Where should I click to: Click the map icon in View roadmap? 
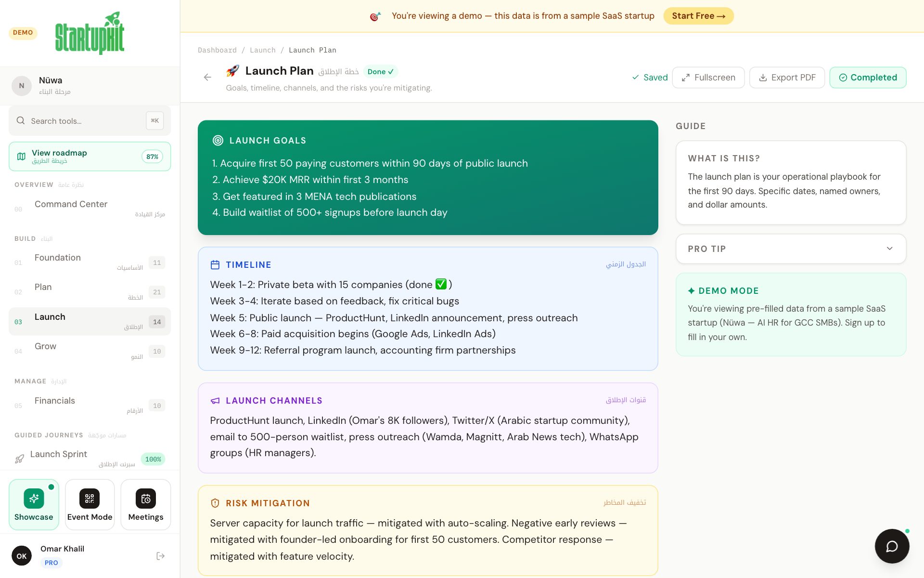21,157
